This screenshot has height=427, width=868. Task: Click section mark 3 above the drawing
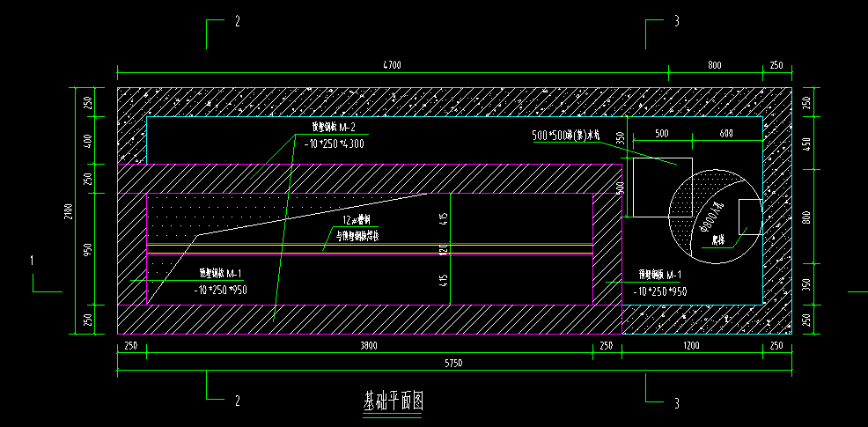676,22
